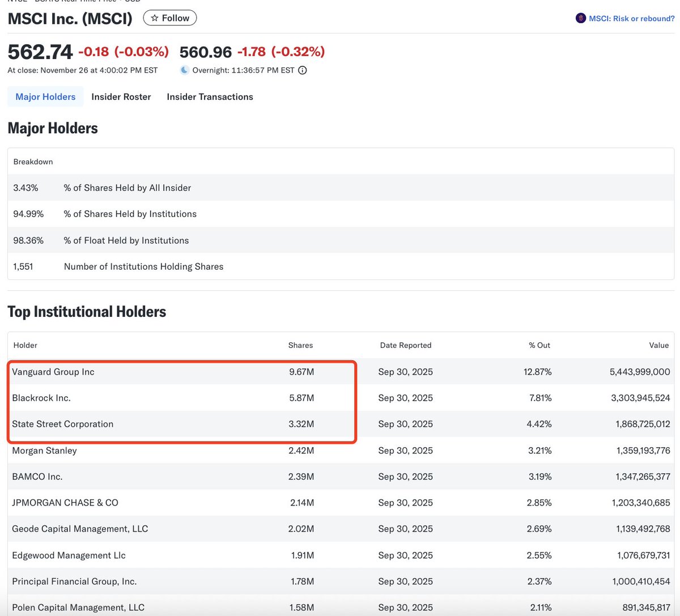Click JPMorgan's 1,203,340,685 value cell
This screenshot has width=680, height=616.
point(641,503)
